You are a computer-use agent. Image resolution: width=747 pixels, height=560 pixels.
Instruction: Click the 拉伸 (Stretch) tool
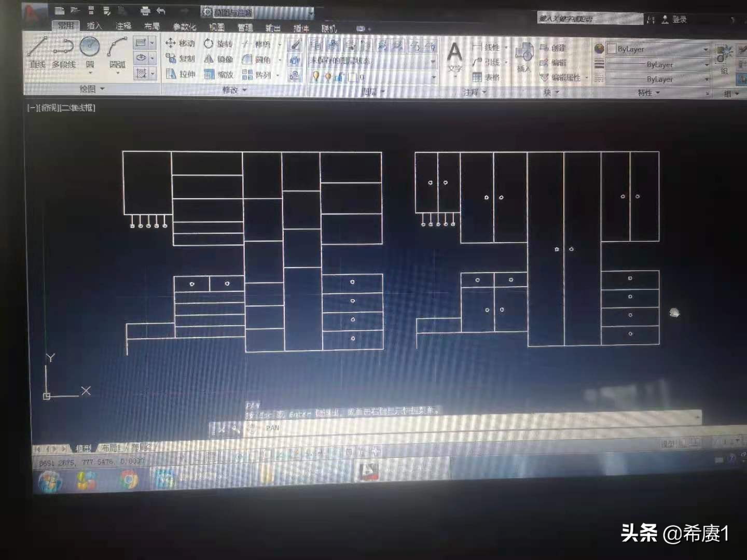pyautogui.click(x=180, y=74)
